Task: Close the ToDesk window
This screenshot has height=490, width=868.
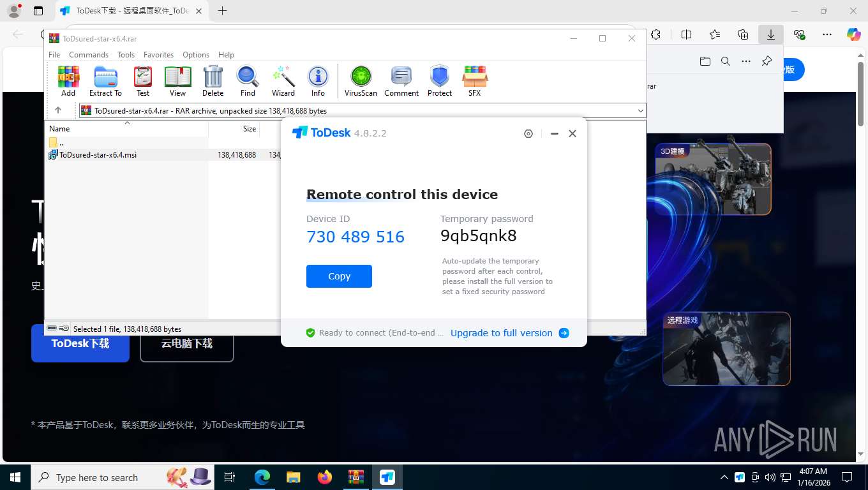Action: coord(572,133)
